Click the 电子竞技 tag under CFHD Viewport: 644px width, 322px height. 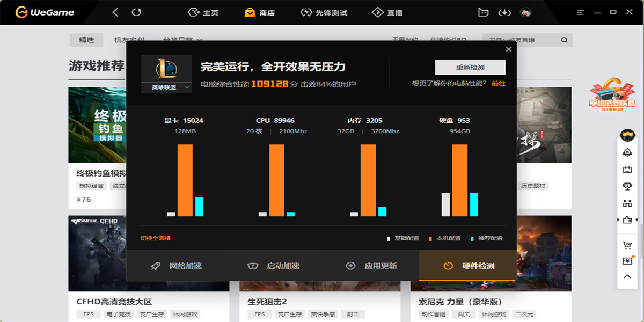point(118,314)
